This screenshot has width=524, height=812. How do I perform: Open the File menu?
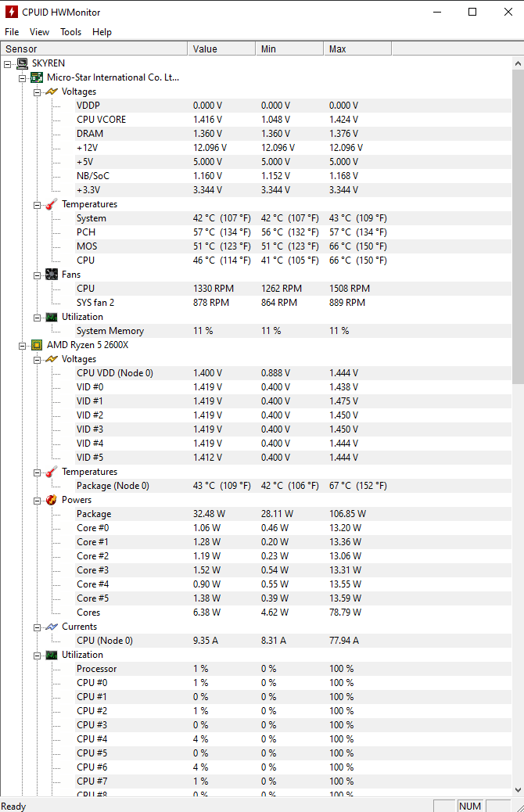click(x=12, y=32)
